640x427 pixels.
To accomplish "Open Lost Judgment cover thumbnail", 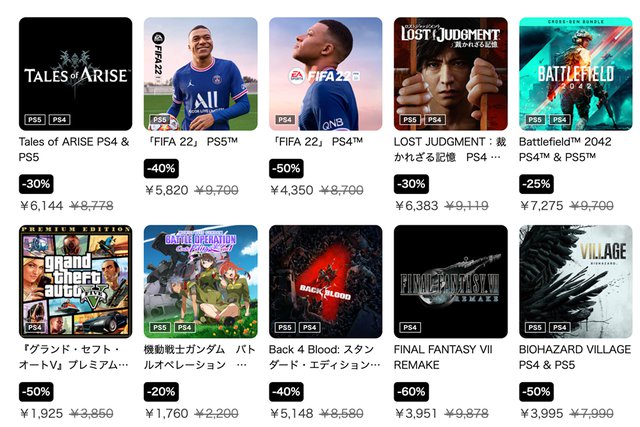I will (x=451, y=74).
